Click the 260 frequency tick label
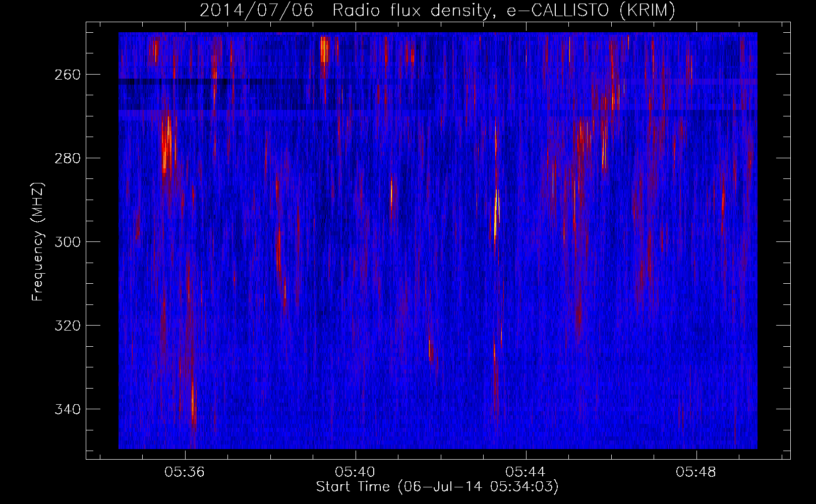 (67, 75)
